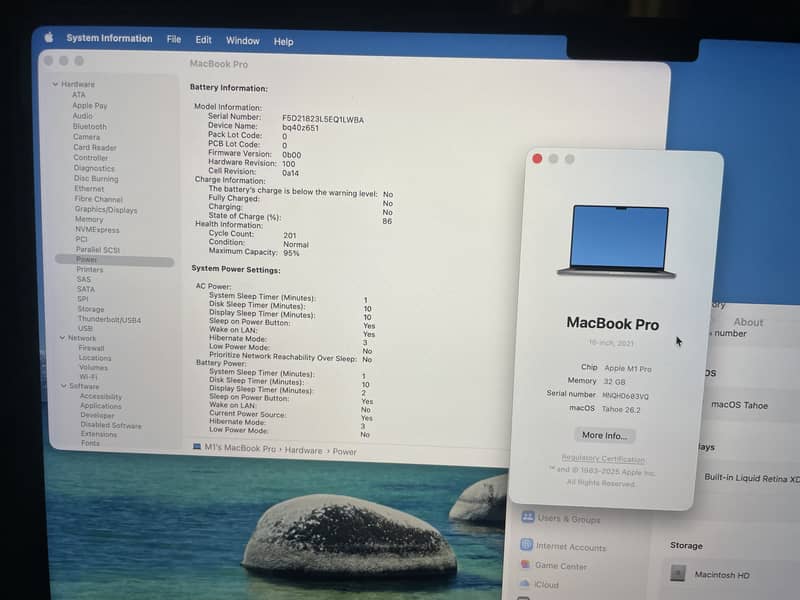Open the Edit menu

(x=203, y=40)
